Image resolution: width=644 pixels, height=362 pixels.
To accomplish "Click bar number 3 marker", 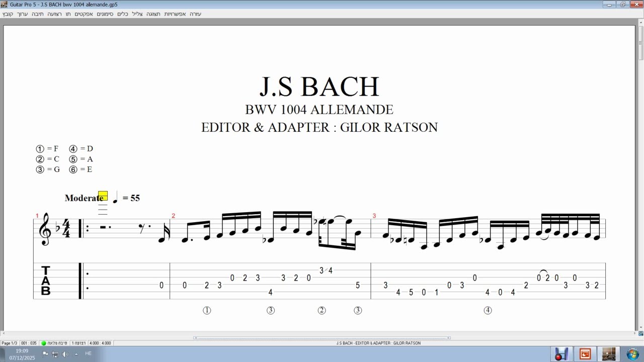I will click(374, 216).
